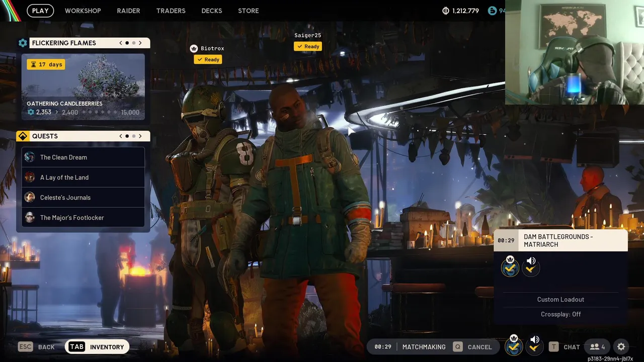Image resolution: width=644 pixels, height=362 pixels.
Task: Click the 17 days timer badge
Action: (x=46, y=64)
